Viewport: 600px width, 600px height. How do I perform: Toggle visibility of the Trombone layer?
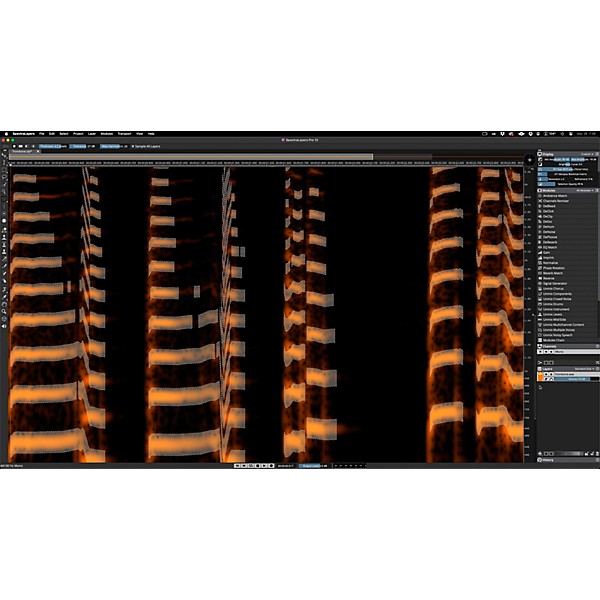pyautogui.click(x=546, y=374)
